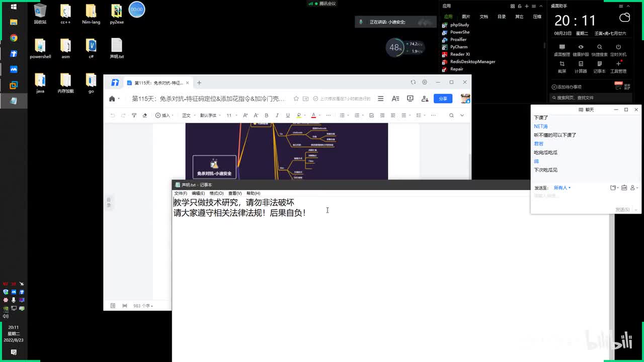Open Notepad 编辑(E) menu
Screen dimensions: 644x362
coord(198,193)
